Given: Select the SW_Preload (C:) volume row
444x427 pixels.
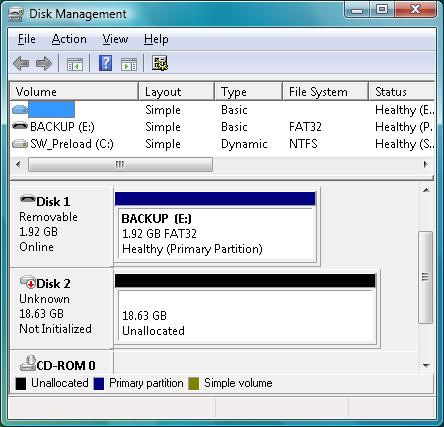Looking at the screenshot, I should (222, 144).
